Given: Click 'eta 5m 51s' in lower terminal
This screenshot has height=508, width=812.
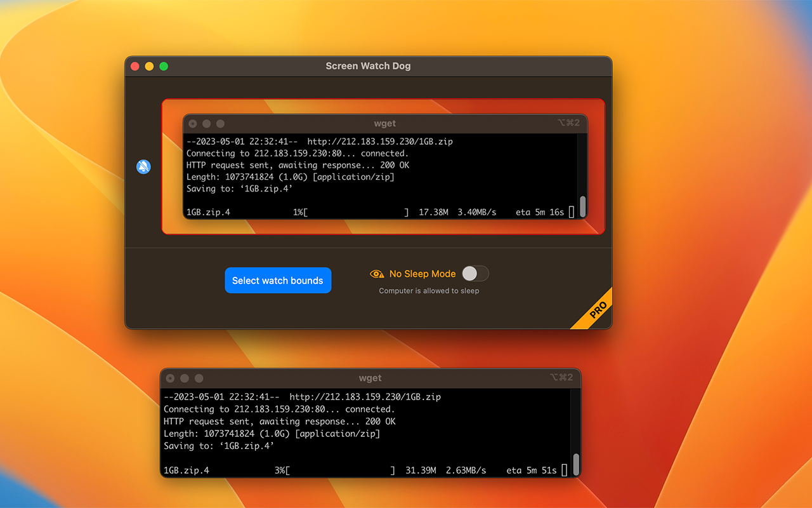Looking at the screenshot, I should click(532, 471).
